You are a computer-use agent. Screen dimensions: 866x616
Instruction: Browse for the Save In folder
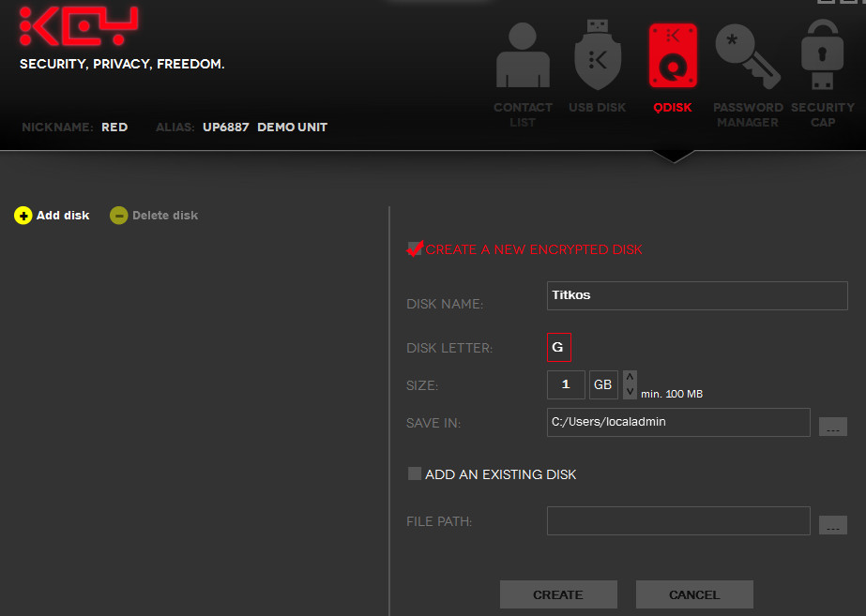click(x=832, y=427)
